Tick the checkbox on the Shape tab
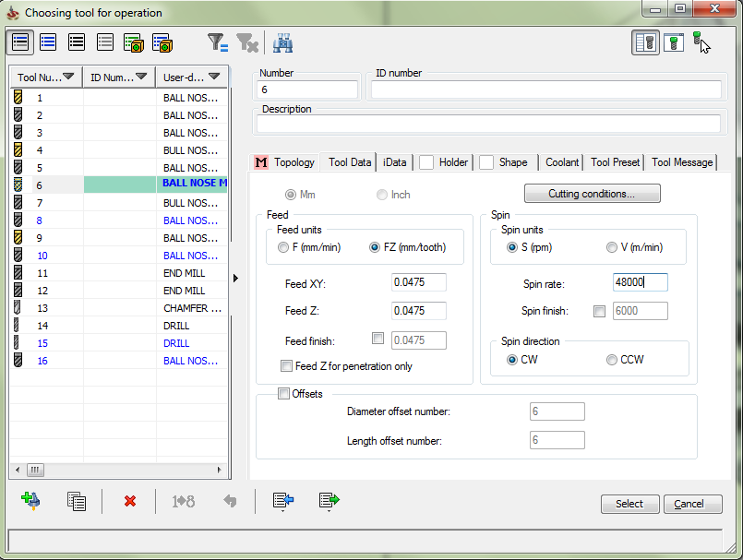The width and height of the screenshot is (743, 560). tap(485, 162)
